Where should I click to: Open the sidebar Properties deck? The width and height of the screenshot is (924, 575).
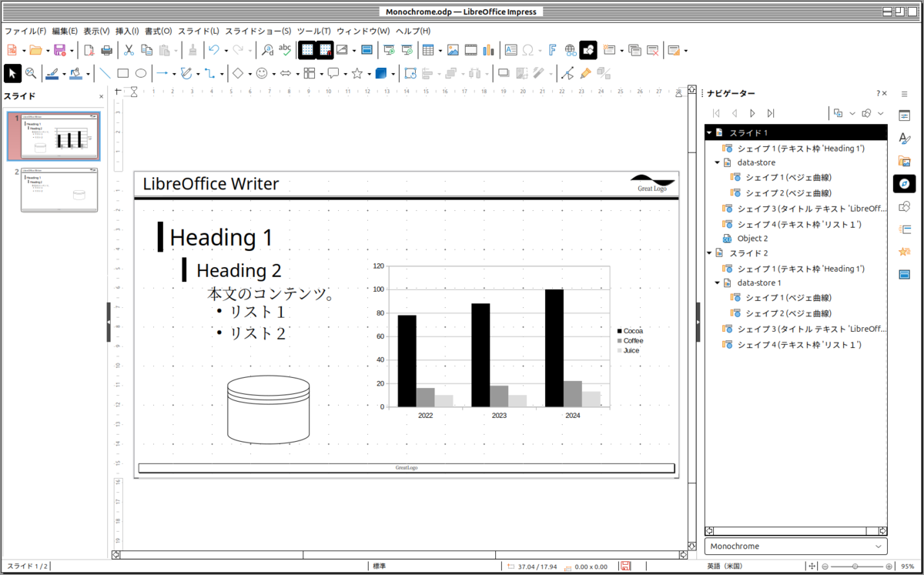point(905,116)
